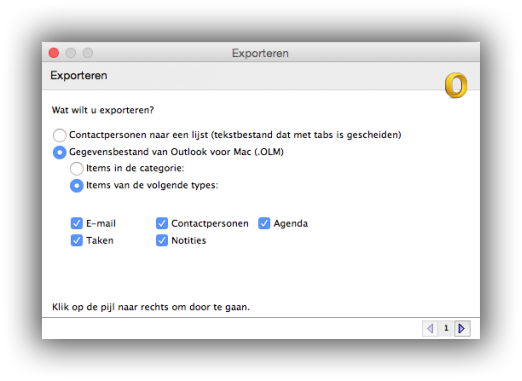Select Contactpersonen naar een lijst option
Screen dimensions: 522x381
[60, 135]
